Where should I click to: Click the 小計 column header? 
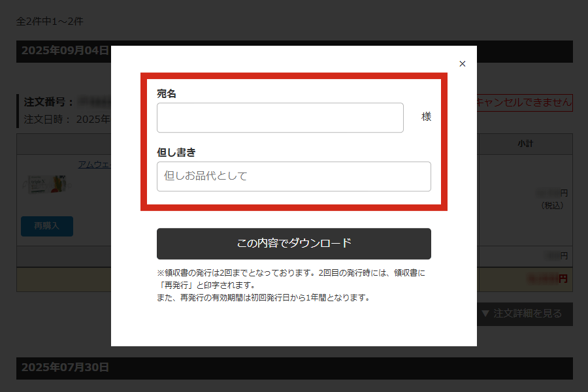pos(525,144)
